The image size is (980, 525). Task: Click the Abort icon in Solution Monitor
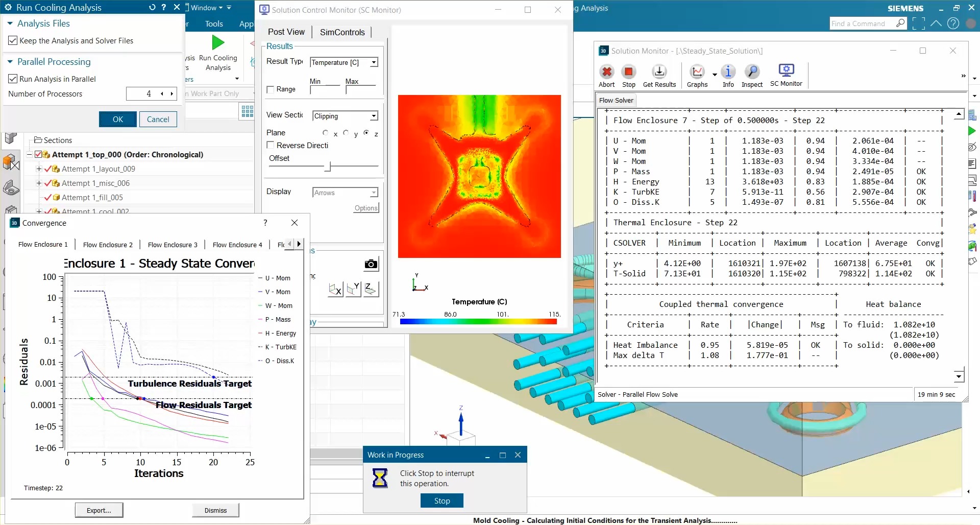(606, 72)
